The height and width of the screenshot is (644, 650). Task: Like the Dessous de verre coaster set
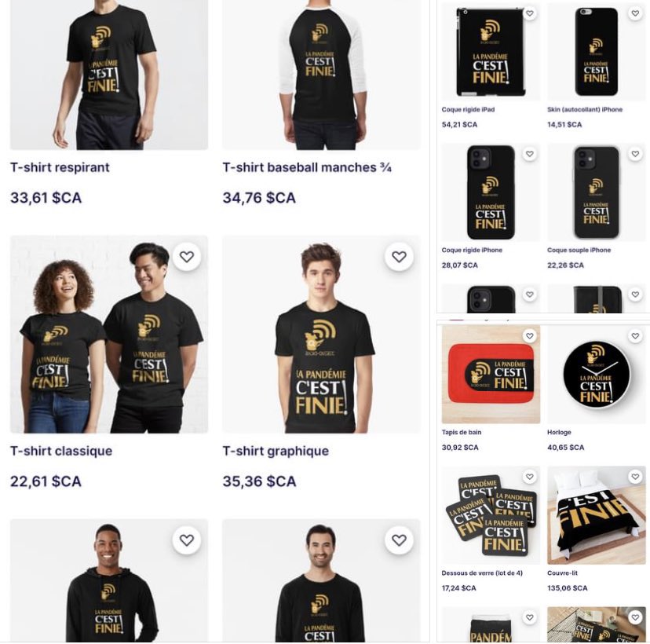[530, 477]
